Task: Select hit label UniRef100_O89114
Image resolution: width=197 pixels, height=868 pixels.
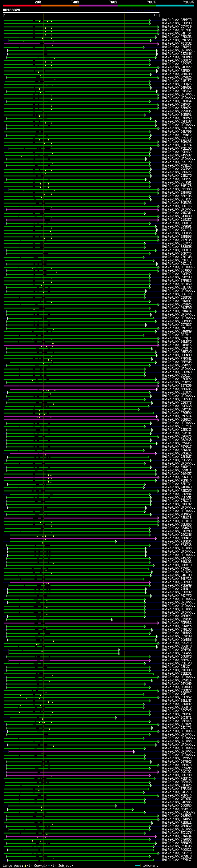Action: (x=177, y=375)
